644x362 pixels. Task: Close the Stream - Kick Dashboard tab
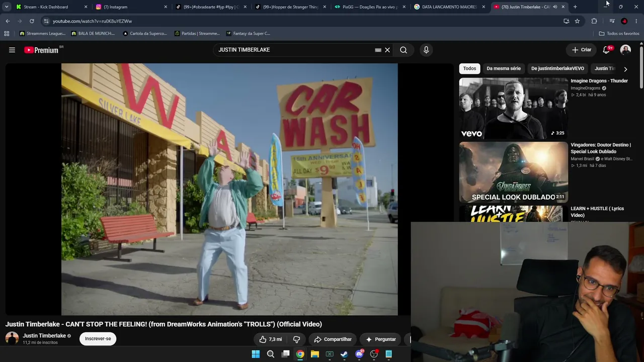tap(86, 7)
